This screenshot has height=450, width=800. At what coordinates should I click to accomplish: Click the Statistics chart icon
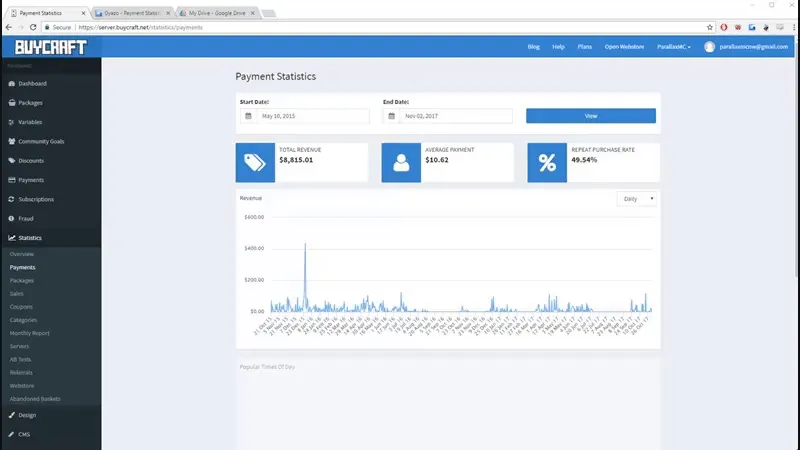pos(12,238)
